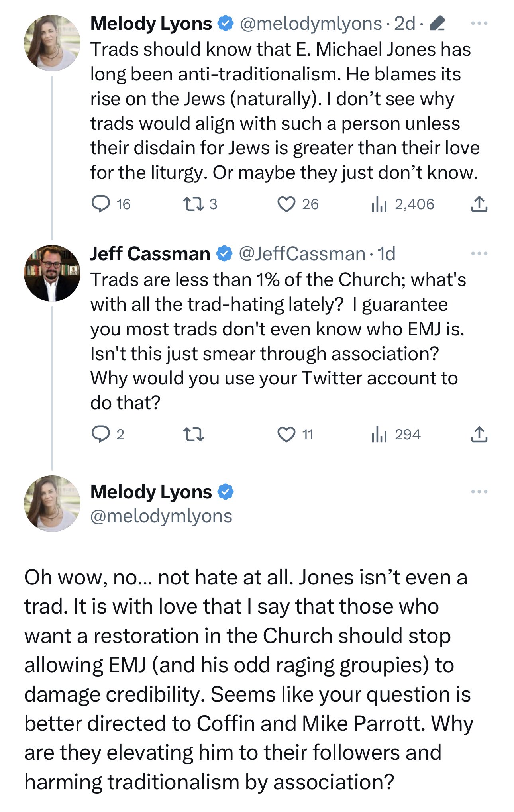Retweet Melody Lyons' first tweet

click(x=194, y=204)
